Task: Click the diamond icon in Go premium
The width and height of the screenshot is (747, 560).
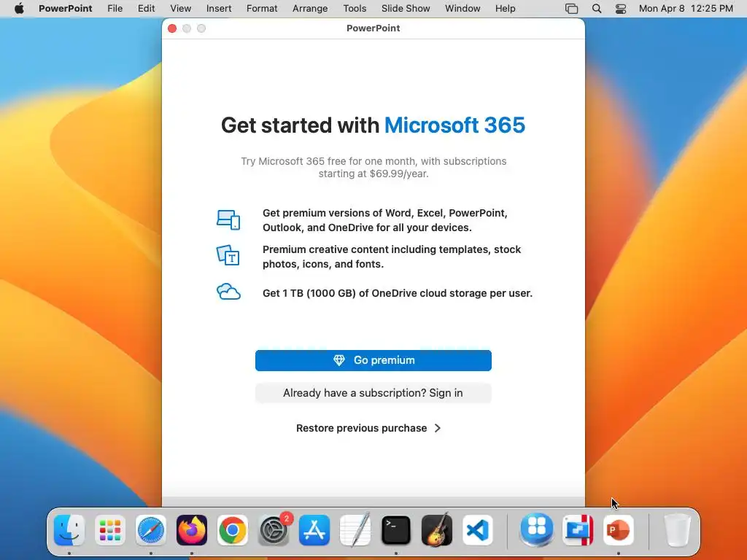Action: (x=338, y=360)
